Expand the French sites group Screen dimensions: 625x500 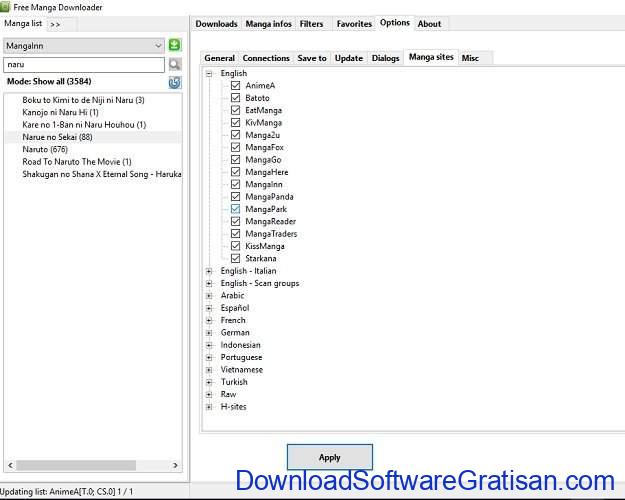pos(209,321)
